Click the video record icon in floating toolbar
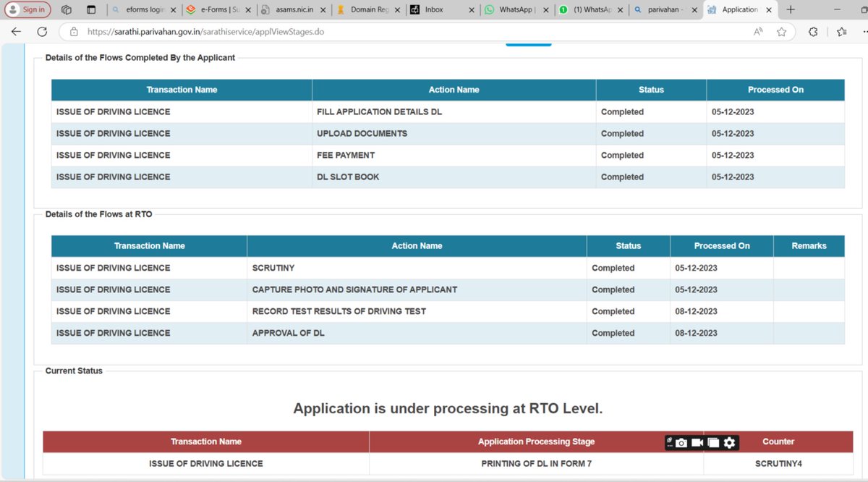The image size is (868, 482). coord(697,442)
